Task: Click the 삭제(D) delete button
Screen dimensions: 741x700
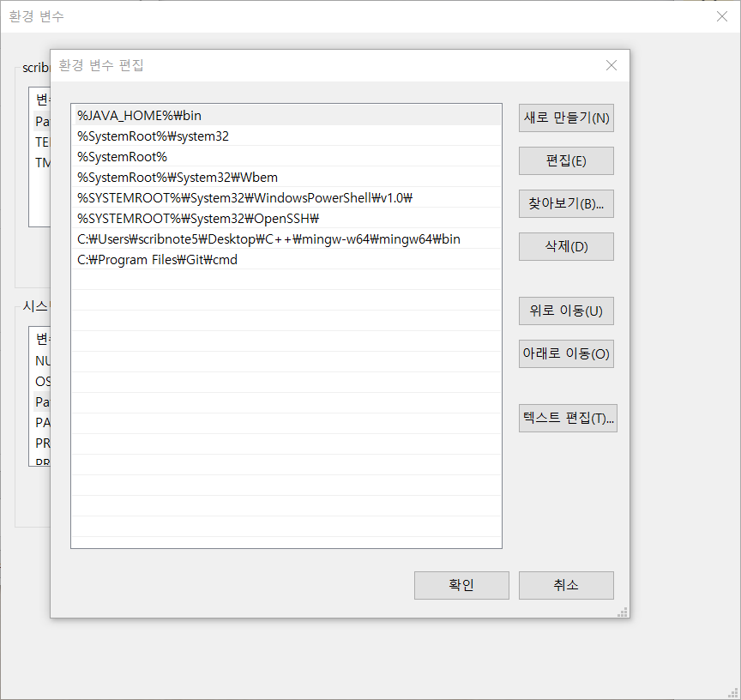Action: tap(566, 247)
